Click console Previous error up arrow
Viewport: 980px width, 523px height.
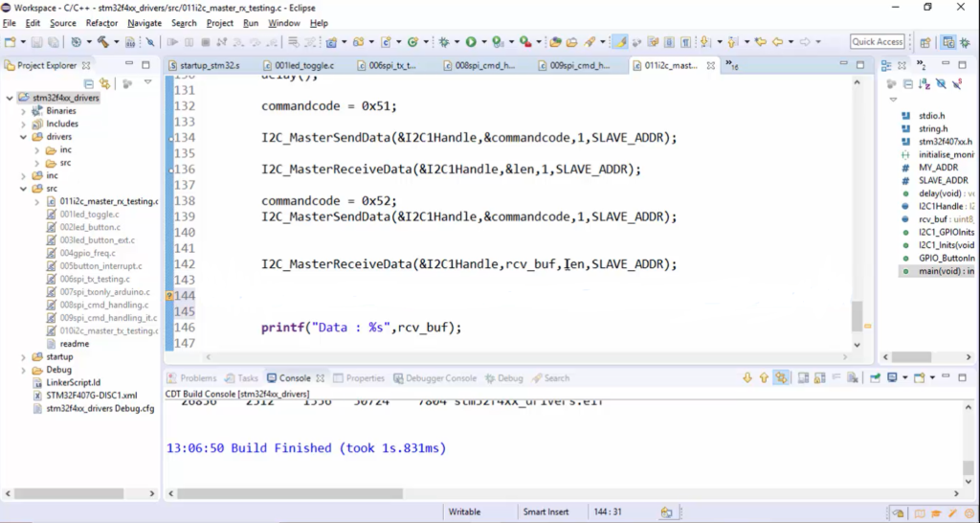[x=764, y=377]
